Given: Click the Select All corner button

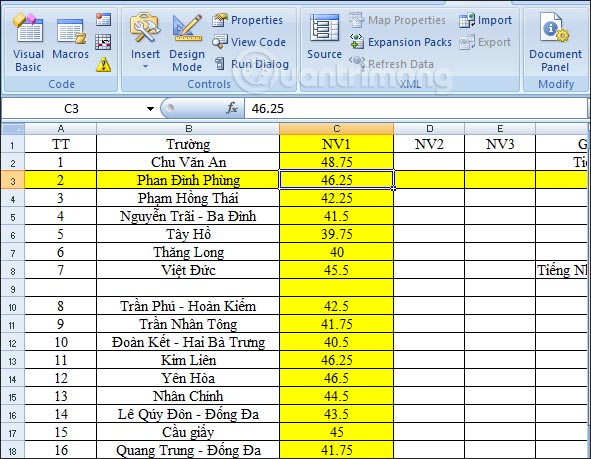Looking at the screenshot, I should (13, 129).
